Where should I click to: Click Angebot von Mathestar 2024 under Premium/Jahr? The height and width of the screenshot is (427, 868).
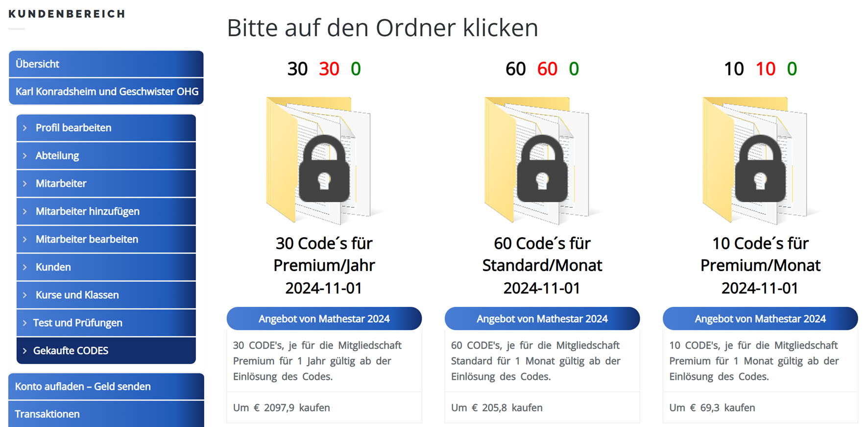click(x=324, y=319)
